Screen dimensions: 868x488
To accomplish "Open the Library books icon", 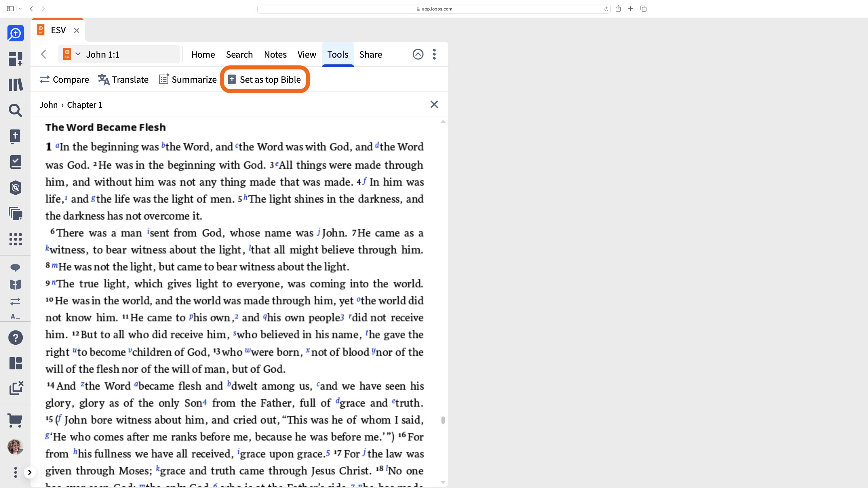I will [16, 85].
